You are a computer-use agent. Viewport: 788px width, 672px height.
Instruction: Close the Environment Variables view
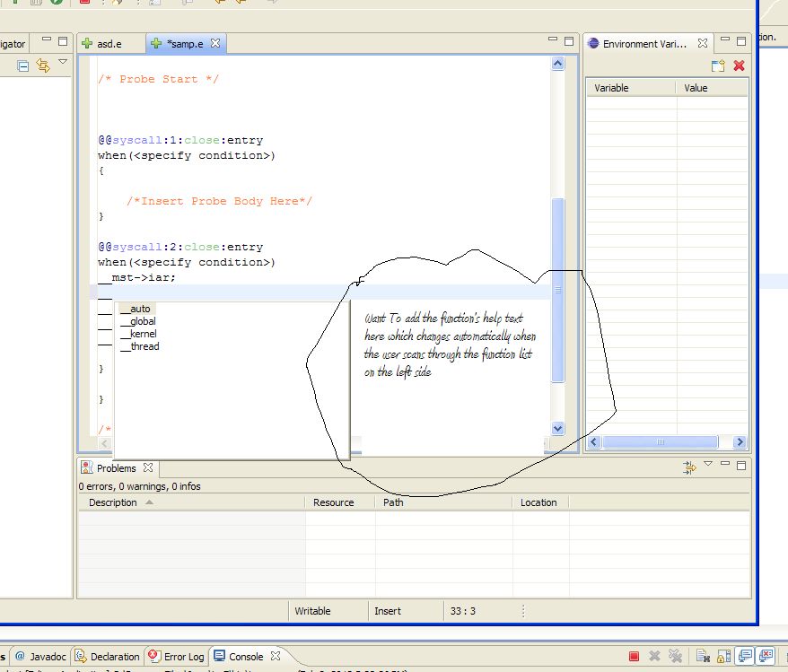click(x=703, y=43)
